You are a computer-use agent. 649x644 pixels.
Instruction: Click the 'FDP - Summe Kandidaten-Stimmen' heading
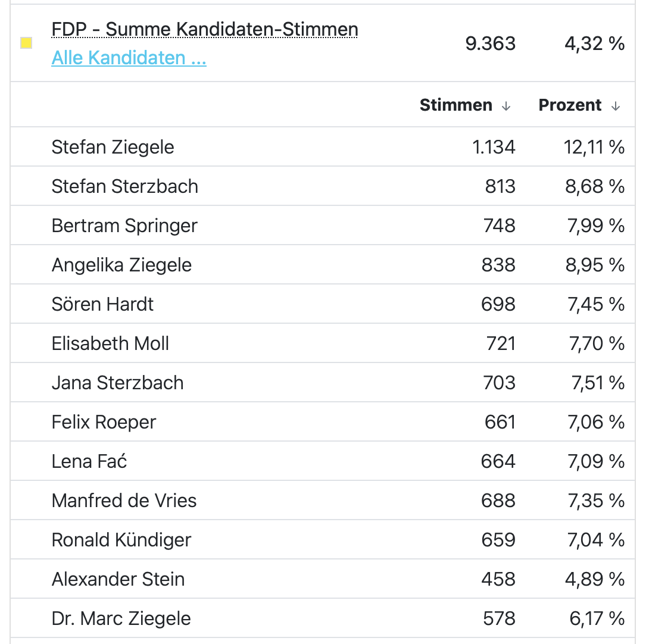coord(204,29)
